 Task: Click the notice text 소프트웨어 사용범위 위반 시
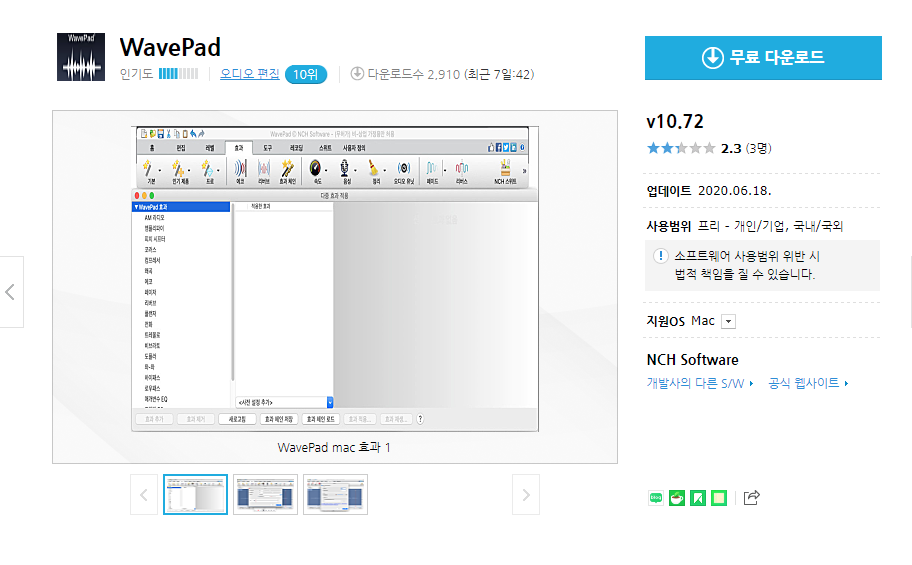(747, 256)
